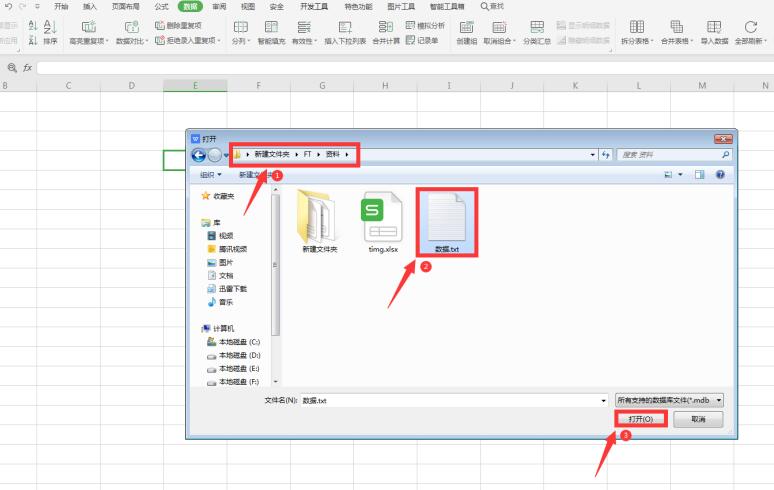Click 新建文件夹 in the breadcrumb path

click(x=271, y=154)
